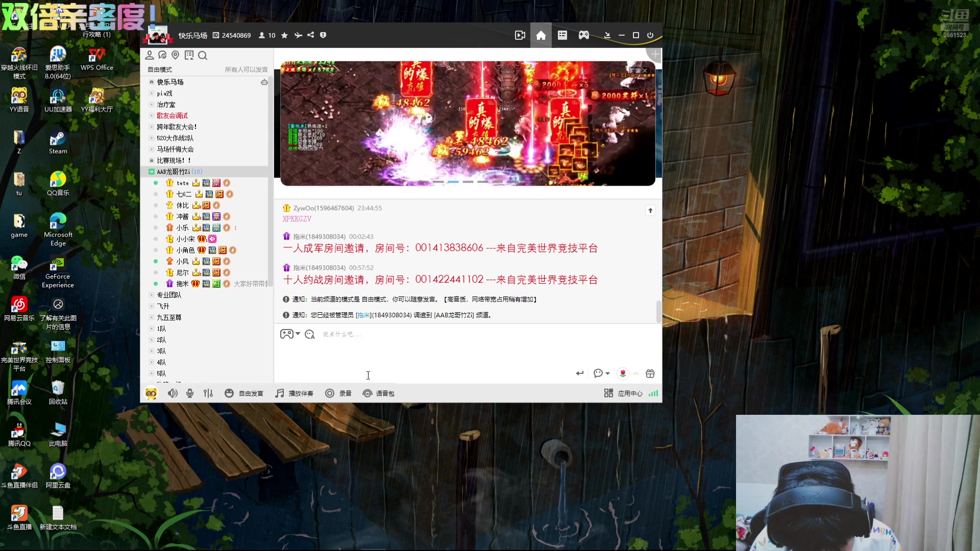Expand the 九五至尊 channel

[x=152, y=318]
